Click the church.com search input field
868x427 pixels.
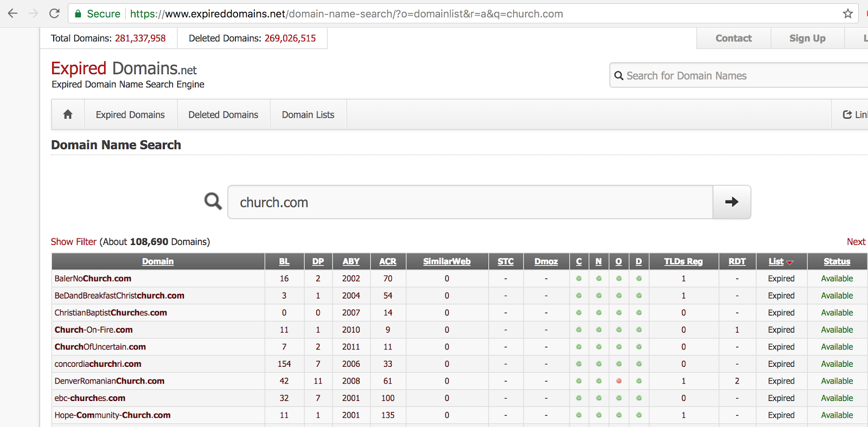(x=470, y=202)
